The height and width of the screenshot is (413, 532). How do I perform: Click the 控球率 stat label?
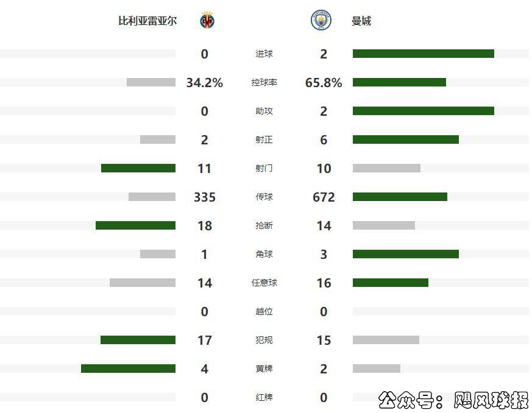coord(264,82)
